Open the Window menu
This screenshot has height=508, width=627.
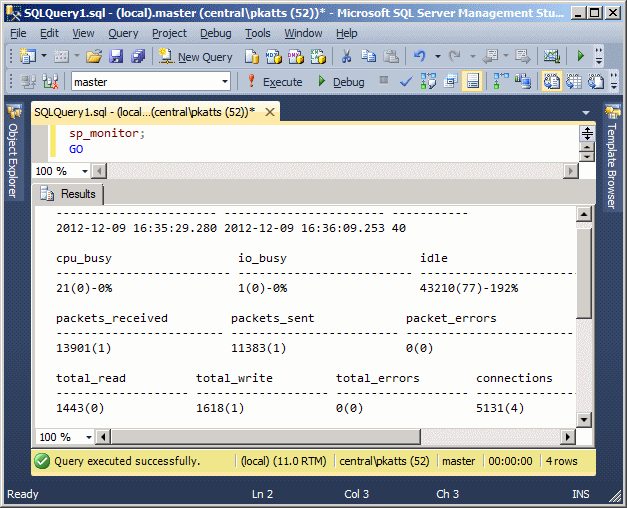click(x=303, y=33)
